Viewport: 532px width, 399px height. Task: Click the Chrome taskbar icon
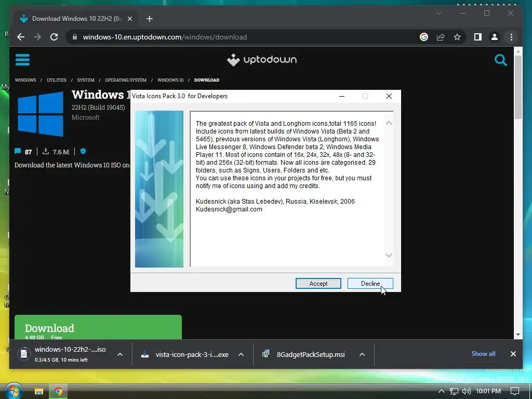[58, 392]
